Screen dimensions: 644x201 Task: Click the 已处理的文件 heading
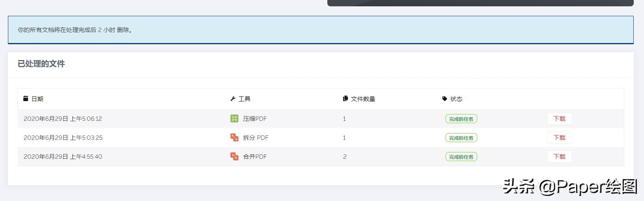pyautogui.click(x=41, y=64)
